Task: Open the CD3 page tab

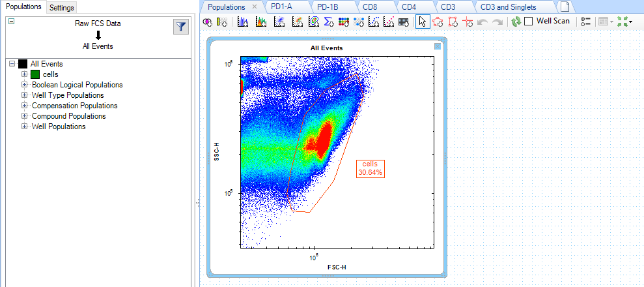Action: coord(448,7)
